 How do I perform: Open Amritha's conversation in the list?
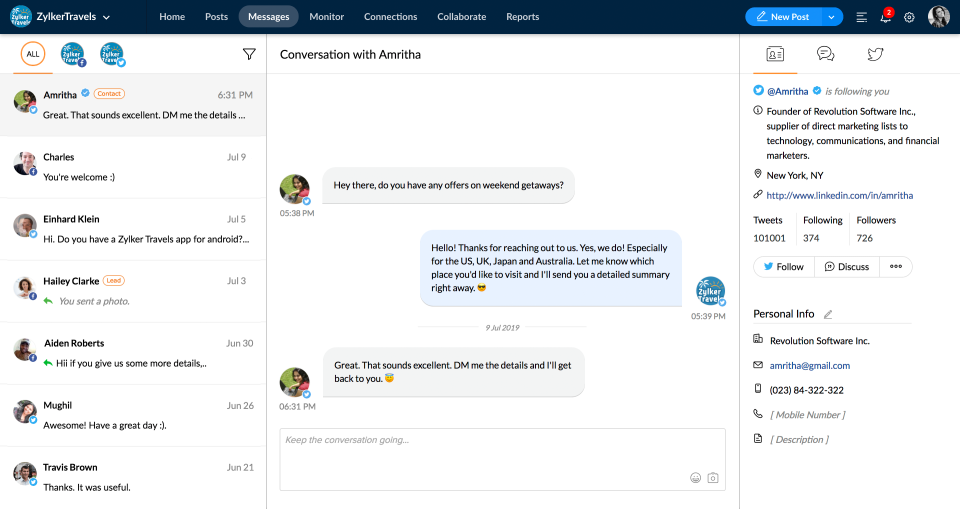(x=133, y=105)
